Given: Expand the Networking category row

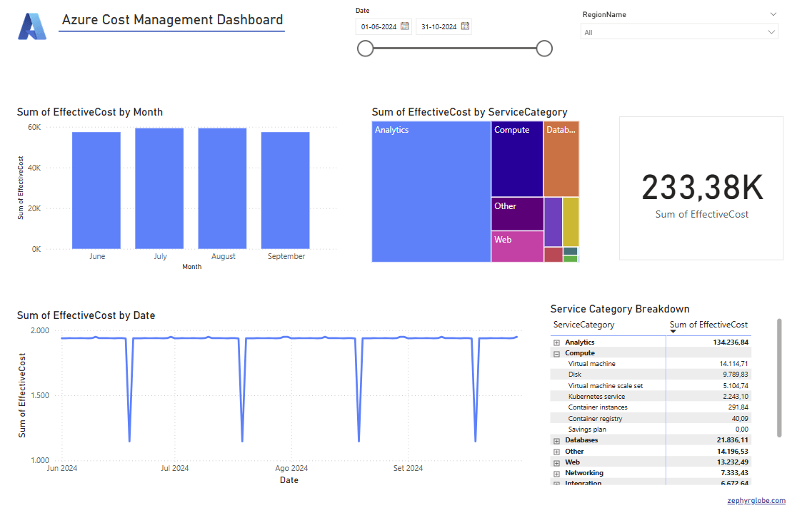Looking at the screenshot, I should tap(556, 474).
